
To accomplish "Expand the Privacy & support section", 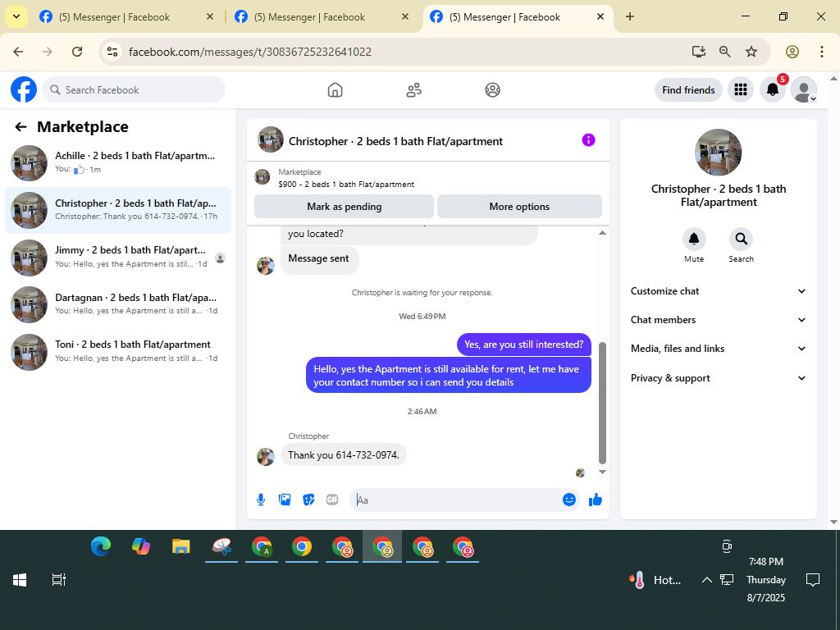I will [x=719, y=378].
